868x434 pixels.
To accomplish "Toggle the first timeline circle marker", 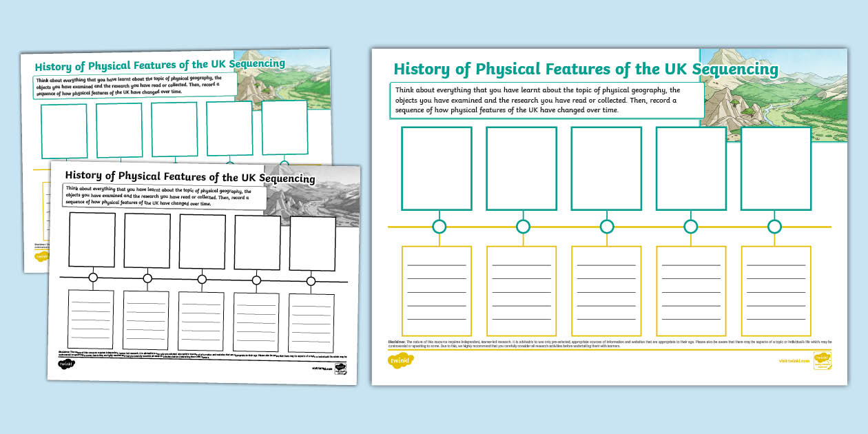I will coord(438,225).
